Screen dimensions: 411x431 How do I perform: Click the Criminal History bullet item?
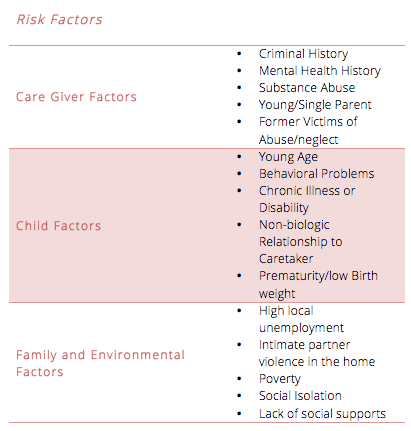click(303, 54)
